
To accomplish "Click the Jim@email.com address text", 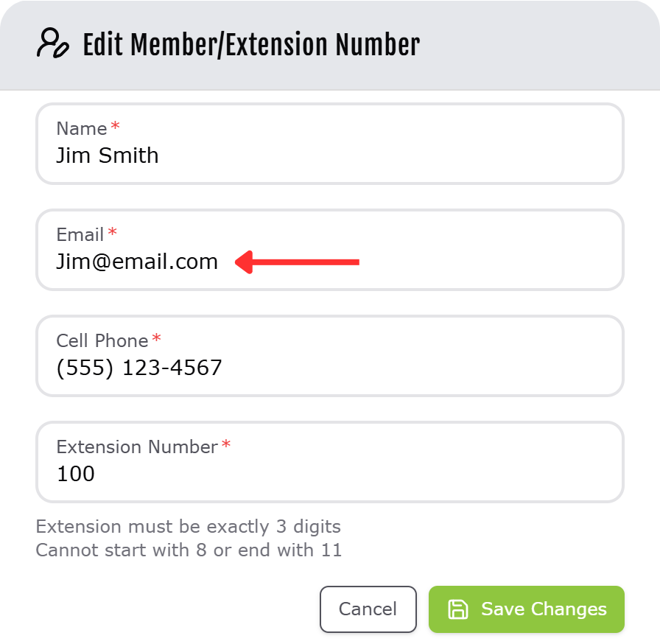I will (x=137, y=262).
